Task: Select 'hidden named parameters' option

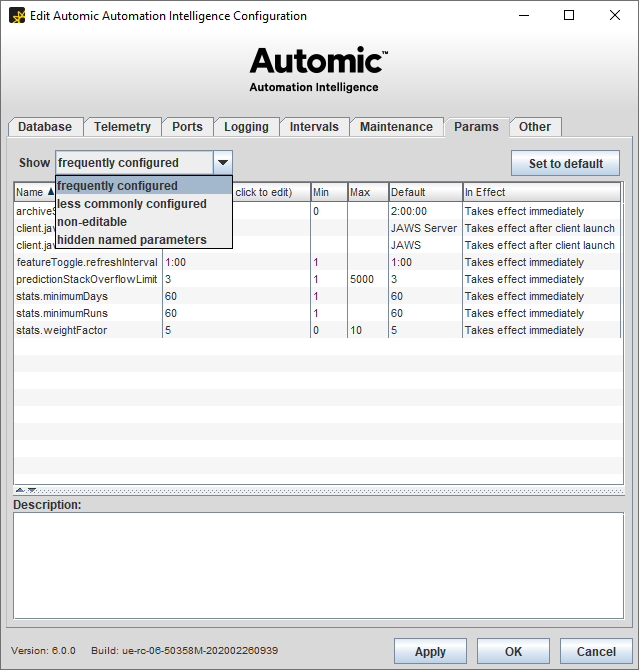Action: [144, 240]
